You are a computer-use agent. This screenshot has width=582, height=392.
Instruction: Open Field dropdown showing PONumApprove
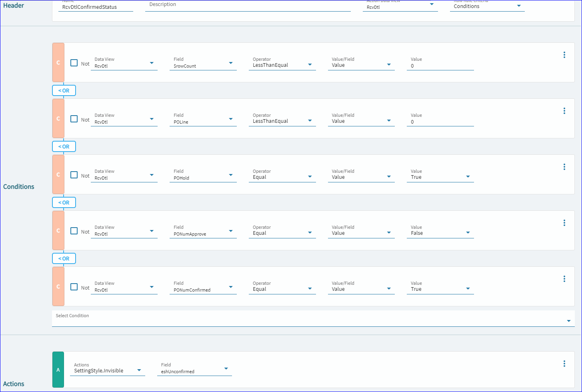pyautogui.click(x=203, y=231)
